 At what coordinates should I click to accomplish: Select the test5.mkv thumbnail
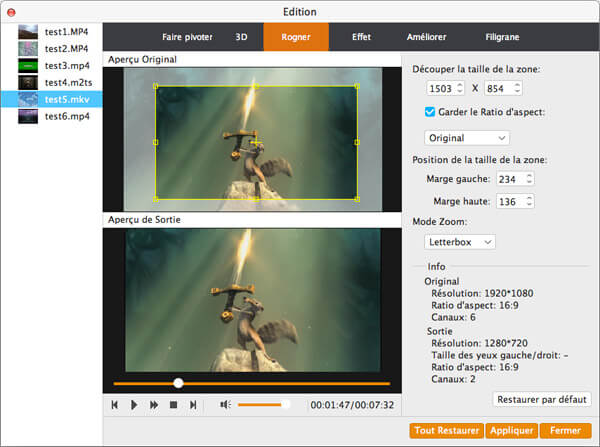[x=28, y=99]
